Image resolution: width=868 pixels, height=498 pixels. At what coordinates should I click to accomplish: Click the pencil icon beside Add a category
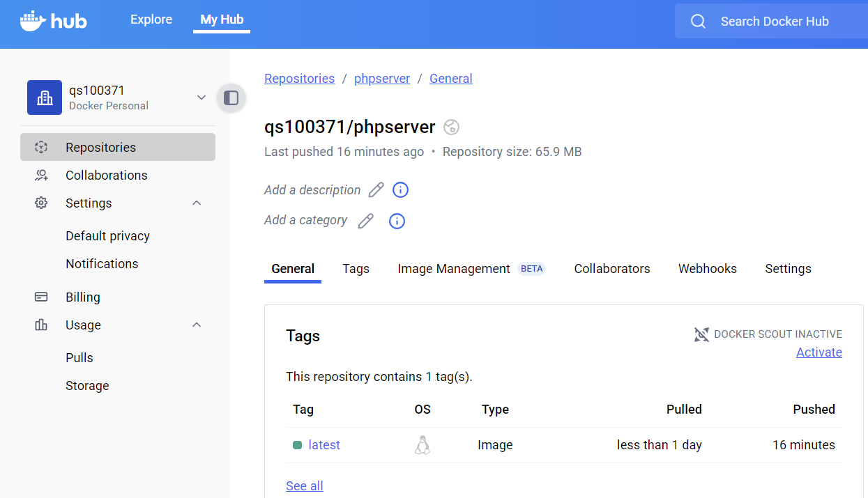coord(365,221)
